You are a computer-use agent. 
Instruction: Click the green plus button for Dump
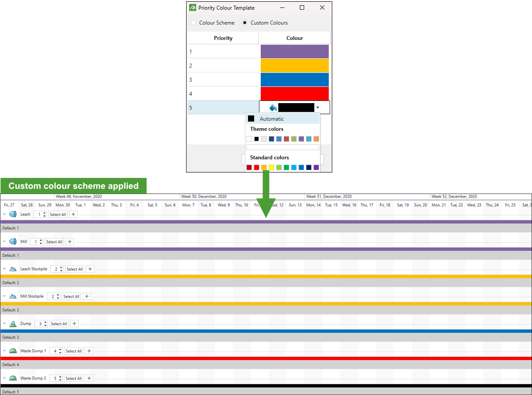[74, 324]
